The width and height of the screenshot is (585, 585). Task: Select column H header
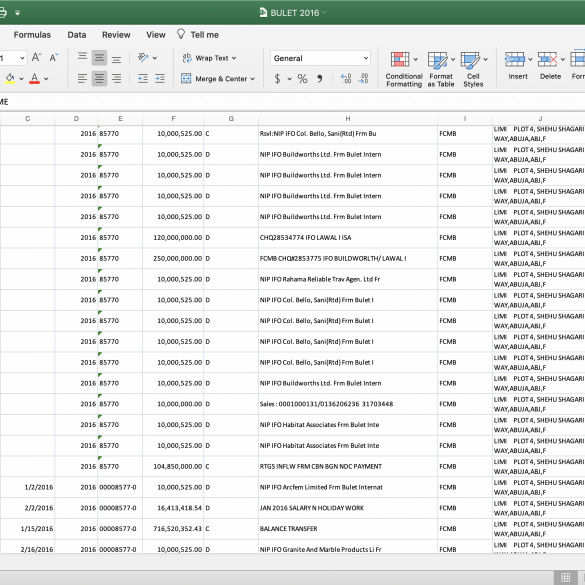[348, 119]
